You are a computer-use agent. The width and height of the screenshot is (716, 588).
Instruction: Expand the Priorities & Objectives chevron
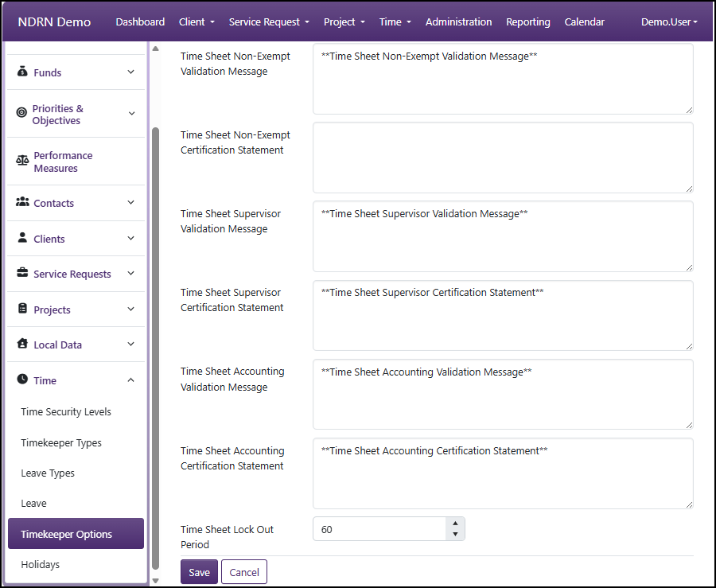131,113
